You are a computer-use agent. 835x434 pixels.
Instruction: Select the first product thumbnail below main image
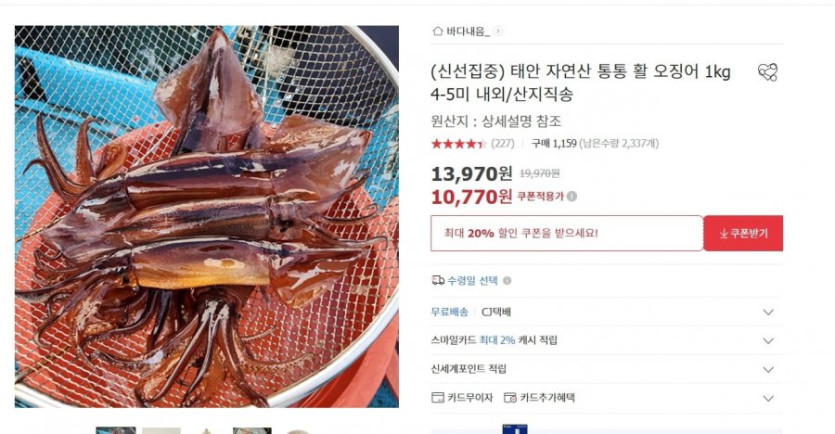116,430
